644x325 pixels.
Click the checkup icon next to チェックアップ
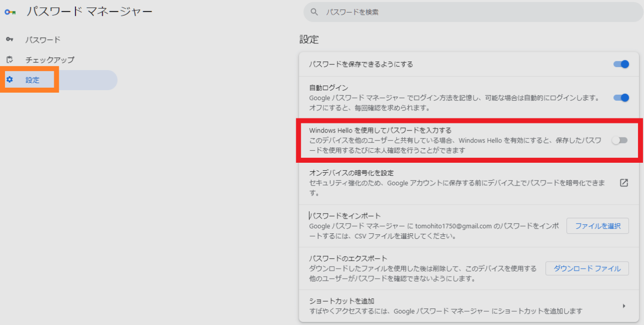(11, 59)
